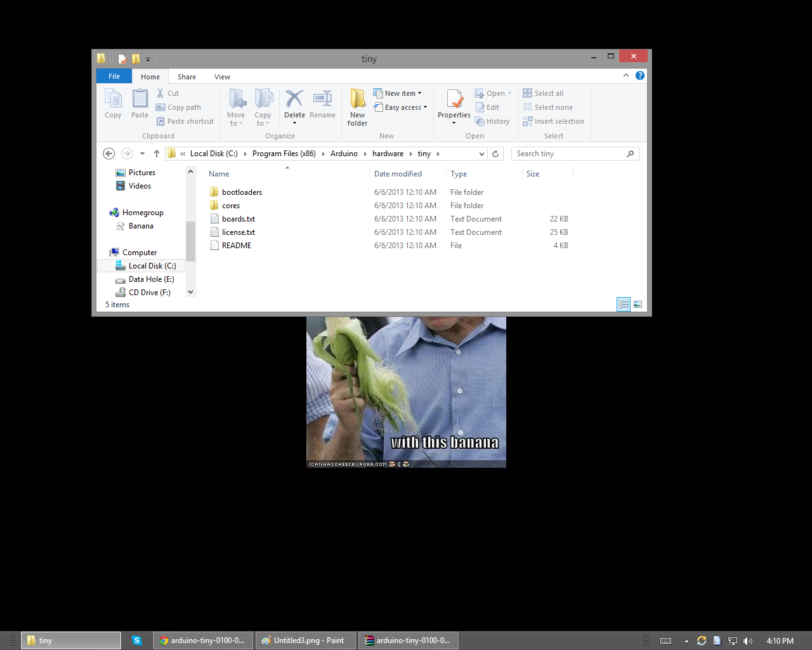Screen dimensions: 812x650
Task: Switch to the Share tab
Action: pyautogui.click(x=187, y=77)
